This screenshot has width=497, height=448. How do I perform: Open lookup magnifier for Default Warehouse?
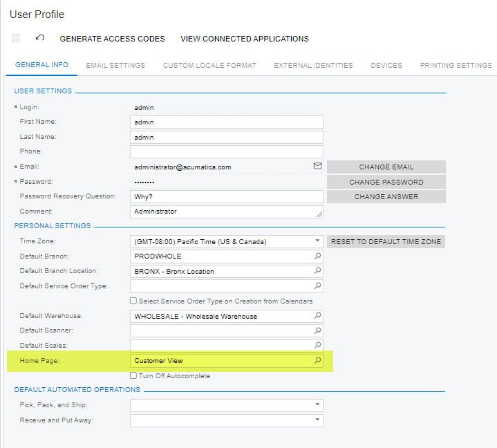(x=317, y=316)
